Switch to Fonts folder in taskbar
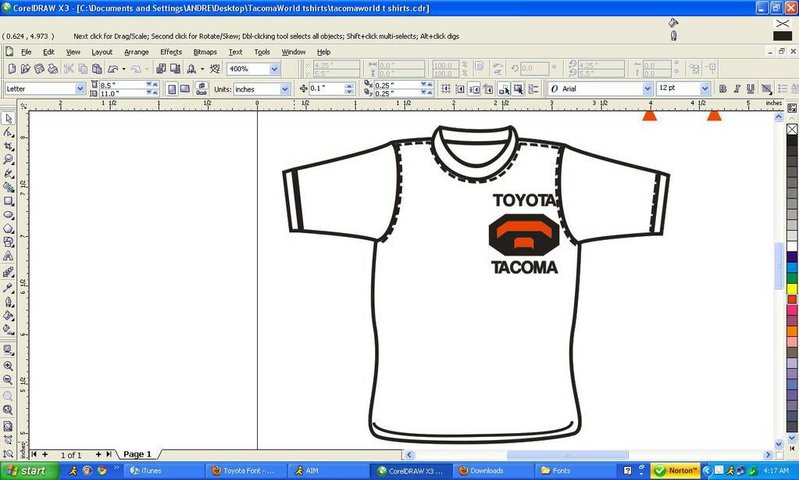Viewport: 799px width, 480px height. pyautogui.click(x=573, y=471)
